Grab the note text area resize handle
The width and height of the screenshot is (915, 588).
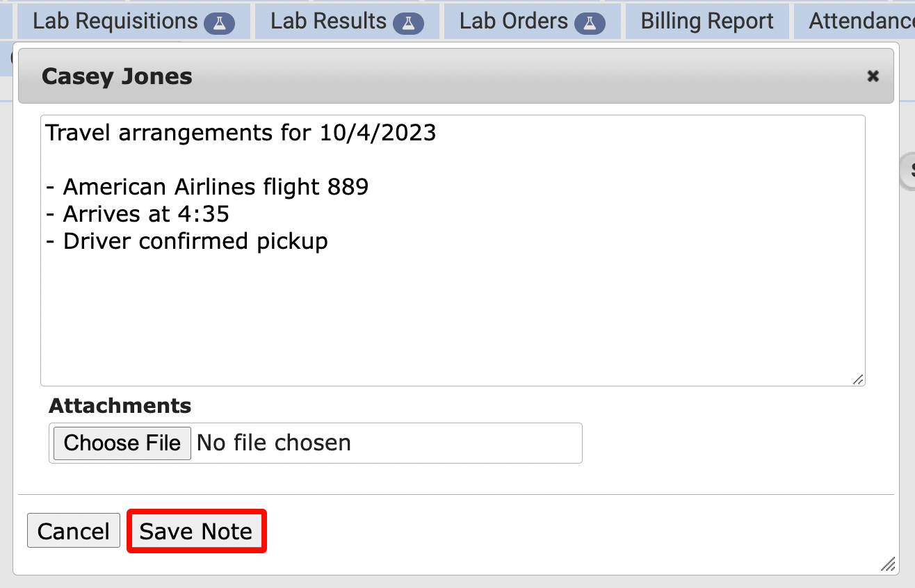coord(859,379)
